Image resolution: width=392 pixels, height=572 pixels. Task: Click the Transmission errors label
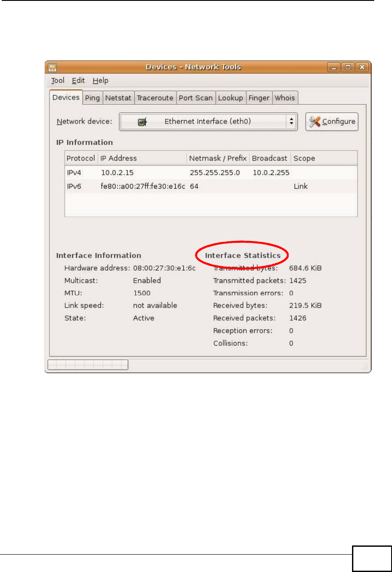pos(248,293)
